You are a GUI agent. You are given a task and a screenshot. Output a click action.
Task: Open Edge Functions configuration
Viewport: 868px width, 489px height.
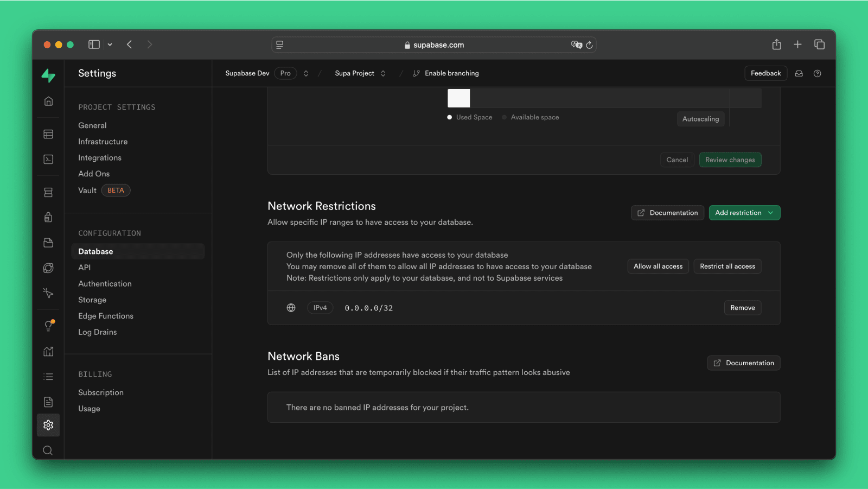tap(106, 316)
